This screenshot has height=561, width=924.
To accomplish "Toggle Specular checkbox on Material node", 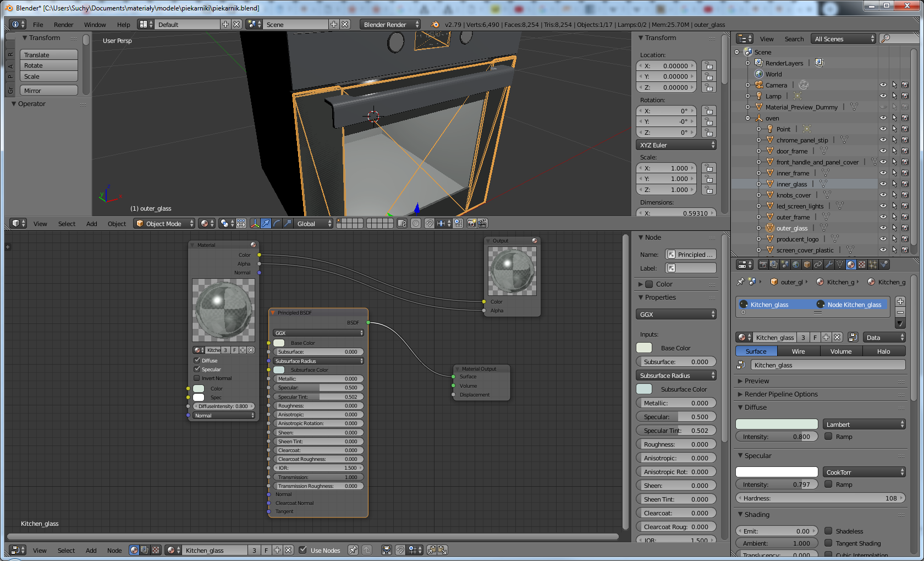I will (x=197, y=370).
